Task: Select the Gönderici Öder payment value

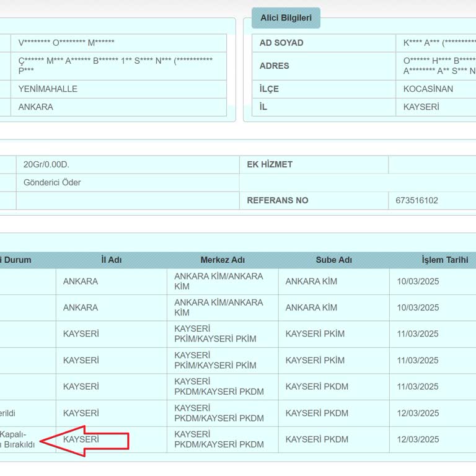Action: click(x=52, y=182)
